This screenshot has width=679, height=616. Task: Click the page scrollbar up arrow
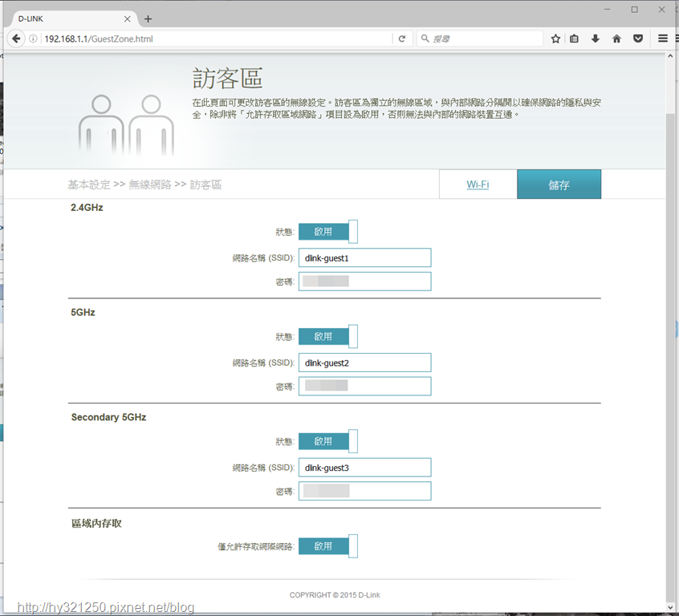pos(670,56)
